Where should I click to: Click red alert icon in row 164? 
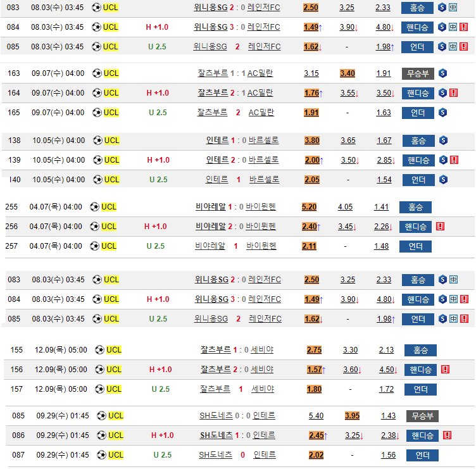453,93
